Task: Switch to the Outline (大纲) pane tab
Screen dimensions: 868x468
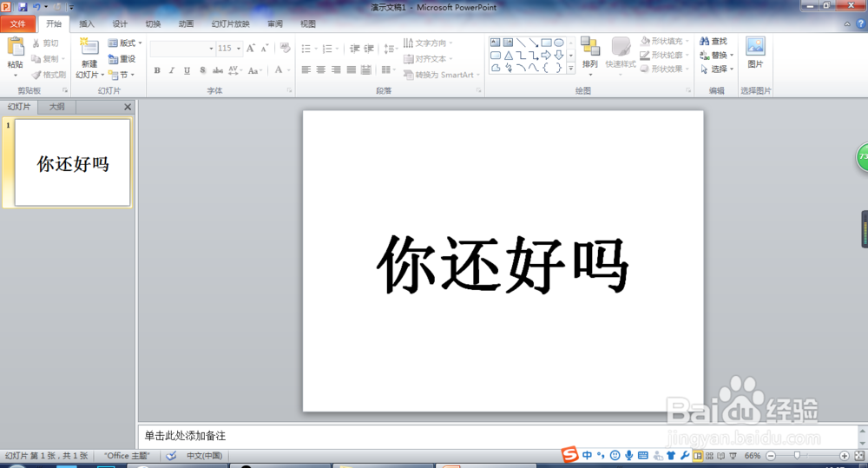Action: tap(56, 107)
